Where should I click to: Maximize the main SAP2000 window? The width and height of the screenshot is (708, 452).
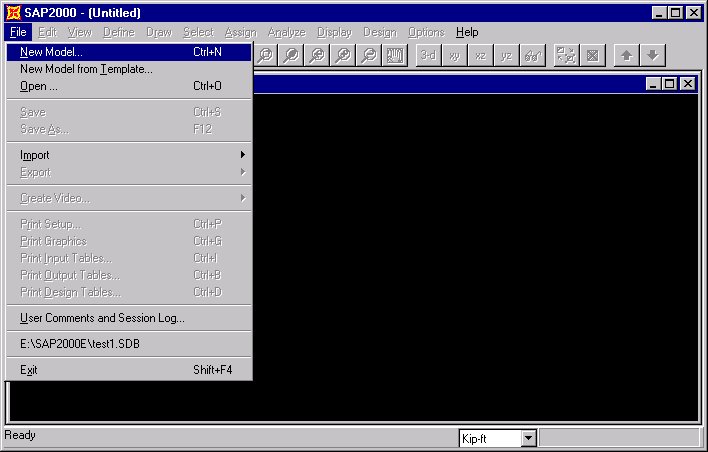(676, 13)
